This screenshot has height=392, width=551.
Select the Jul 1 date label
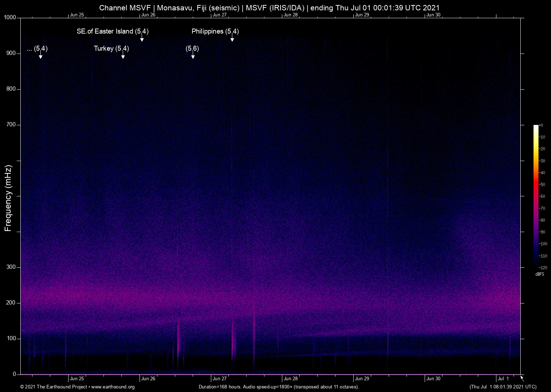[x=503, y=378]
